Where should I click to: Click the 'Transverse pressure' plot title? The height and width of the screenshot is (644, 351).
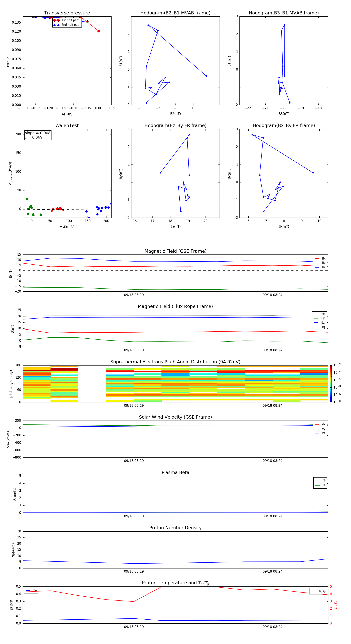67,13
